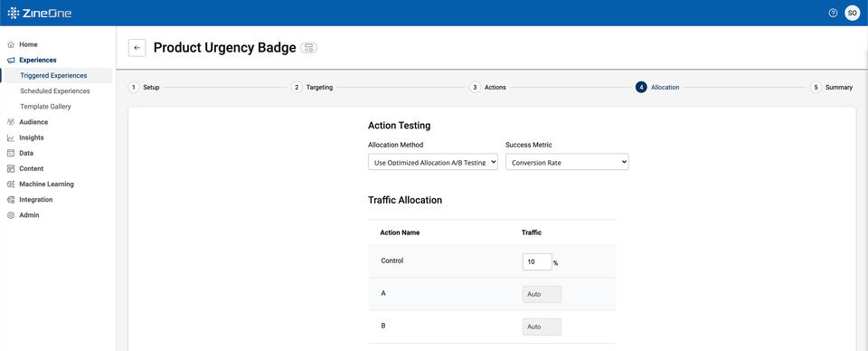Image resolution: width=868 pixels, height=351 pixels.
Task: Click the Action Testing heading
Action: tap(399, 126)
